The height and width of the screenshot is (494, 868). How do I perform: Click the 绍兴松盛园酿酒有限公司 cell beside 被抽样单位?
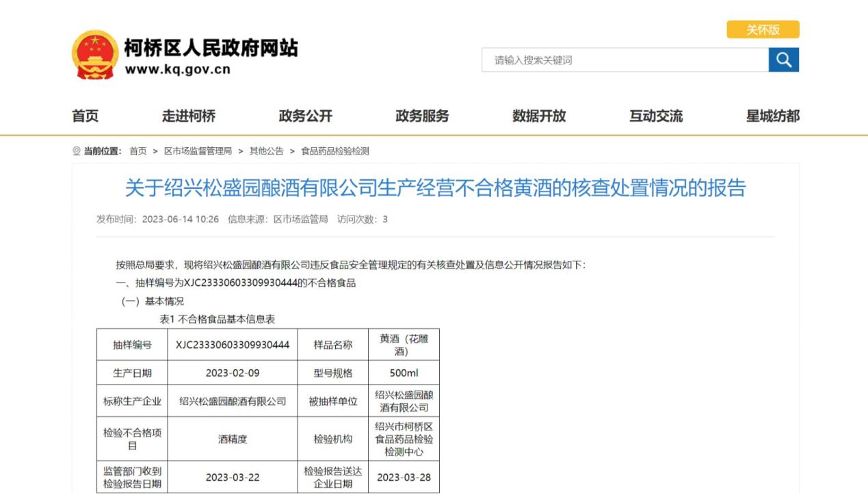tap(404, 402)
